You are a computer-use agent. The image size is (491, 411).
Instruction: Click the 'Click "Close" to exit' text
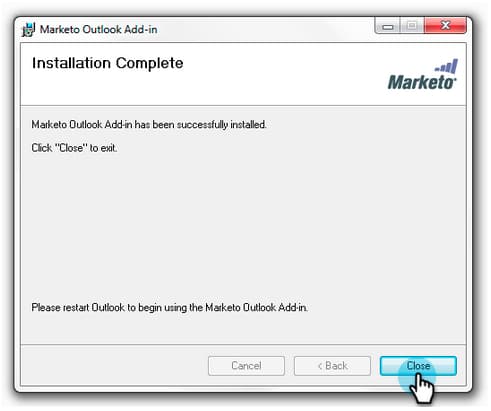74,148
